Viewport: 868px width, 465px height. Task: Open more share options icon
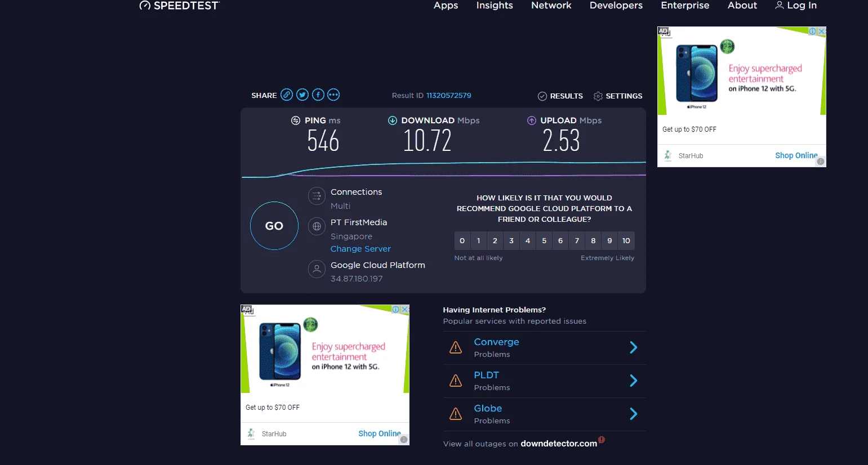333,95
